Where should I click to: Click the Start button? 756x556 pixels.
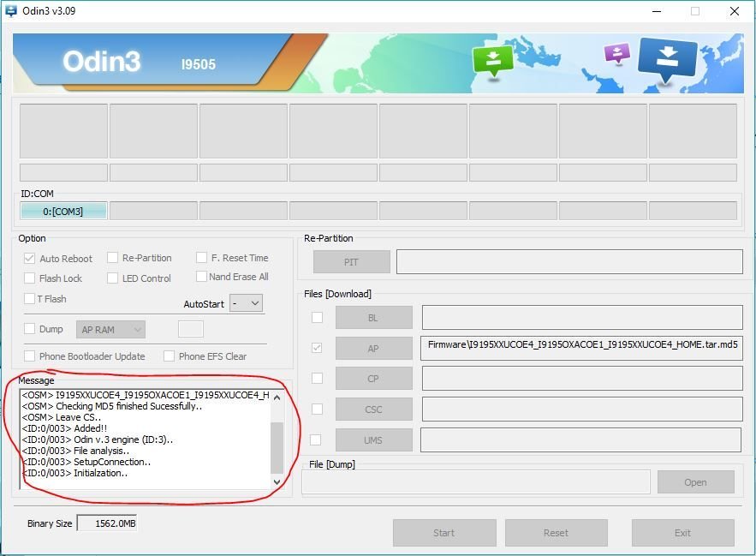click(444, 533)
